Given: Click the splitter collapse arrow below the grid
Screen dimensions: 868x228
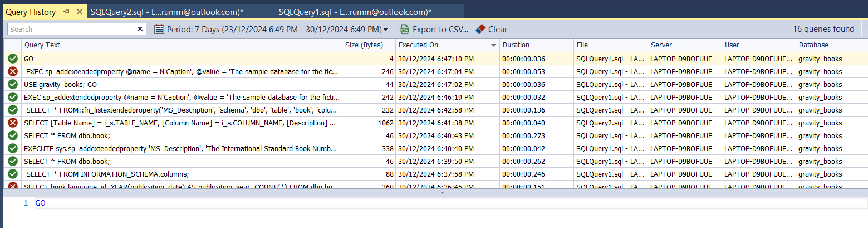Looking at the screenshot, I should click(x=443, y=192).
